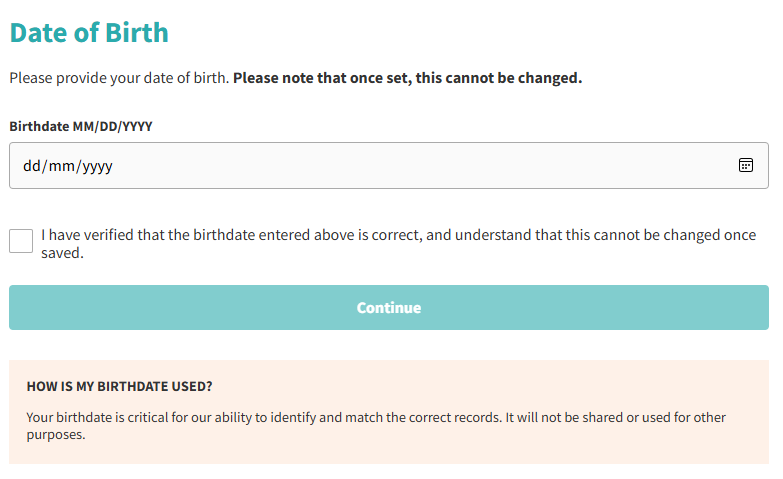This screenshot has width=783, height=479.
Task: Click the 'Date of Birth' heading
Action: pos(89,32)
